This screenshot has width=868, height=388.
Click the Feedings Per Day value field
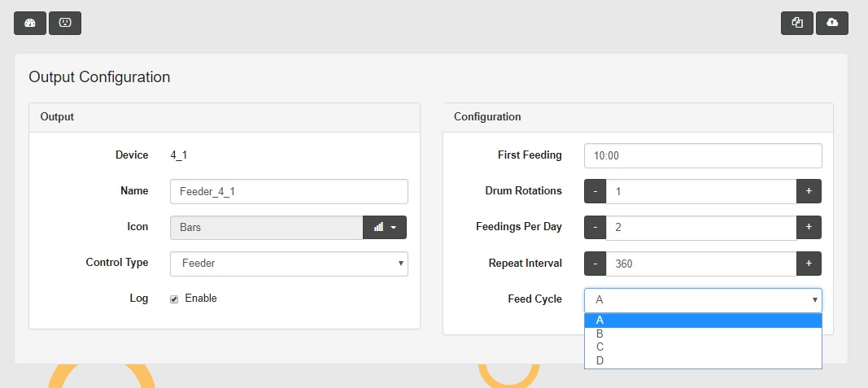pos(701,227)
